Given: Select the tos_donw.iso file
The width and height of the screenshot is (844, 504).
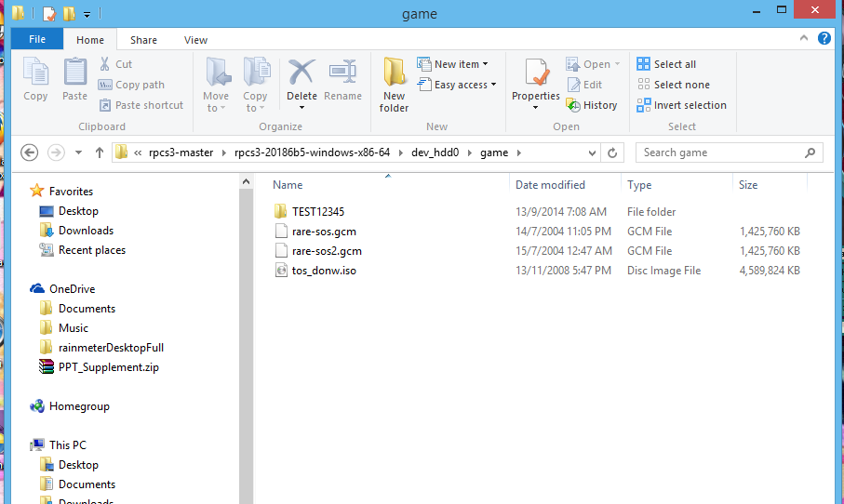Looking at the screenshot, I should coord(324,271).
